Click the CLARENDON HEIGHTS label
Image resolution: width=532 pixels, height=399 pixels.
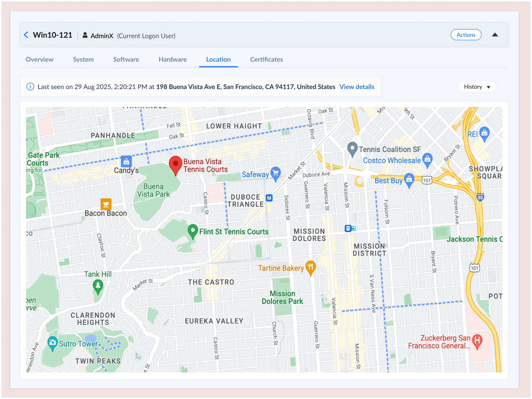(93, 319)
